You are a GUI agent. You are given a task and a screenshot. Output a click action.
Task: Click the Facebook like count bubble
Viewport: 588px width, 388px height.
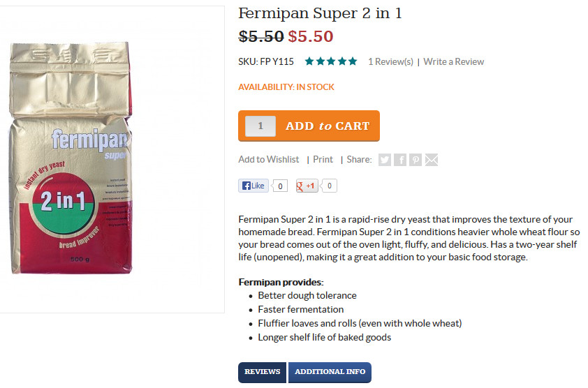tap(280, 186)
